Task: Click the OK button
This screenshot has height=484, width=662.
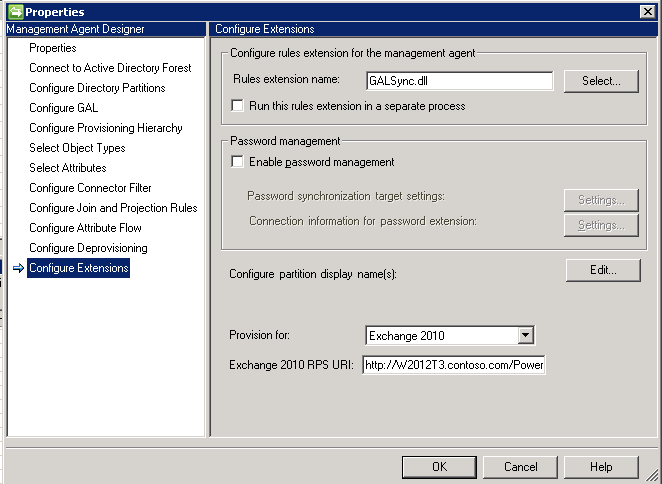Action: click(439, 467)
